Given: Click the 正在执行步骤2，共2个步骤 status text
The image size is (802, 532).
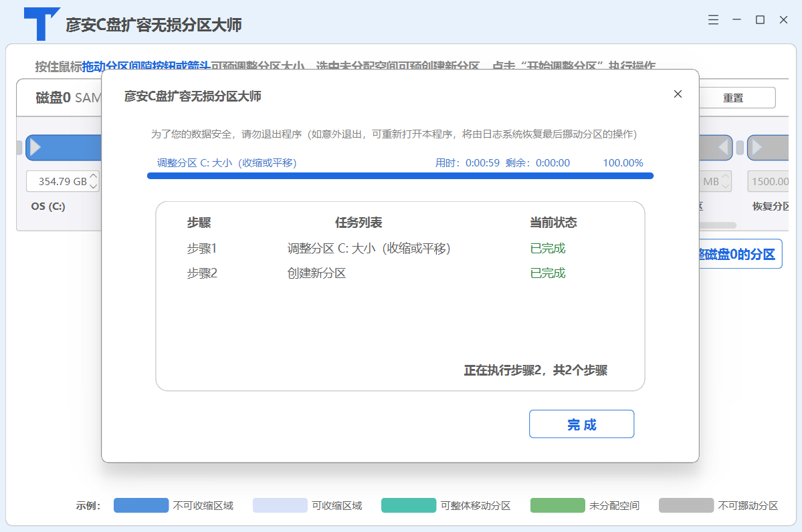Looking at the screenshot, I should point(536,370).
